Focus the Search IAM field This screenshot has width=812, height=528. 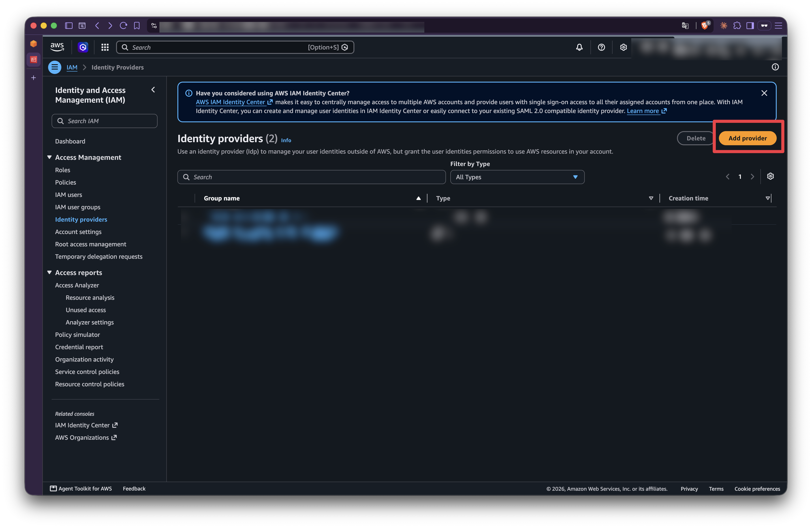pyautogui.click(x=104, y=121)
